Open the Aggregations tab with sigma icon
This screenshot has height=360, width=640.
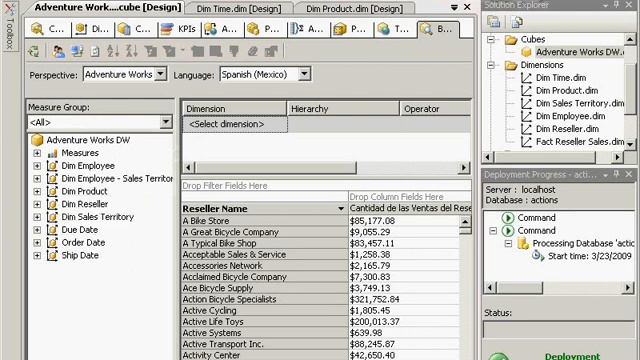coord(308,29)
